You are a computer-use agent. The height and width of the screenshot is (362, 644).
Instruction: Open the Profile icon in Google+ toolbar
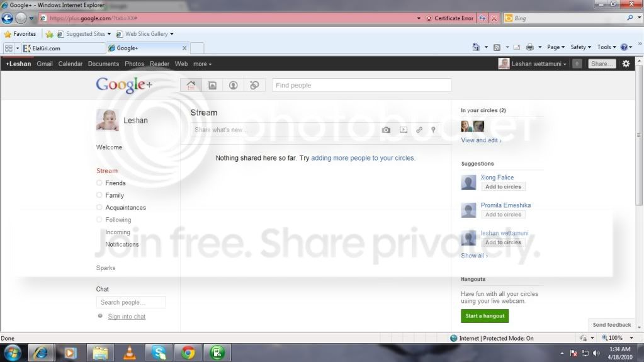pos(234,85)
